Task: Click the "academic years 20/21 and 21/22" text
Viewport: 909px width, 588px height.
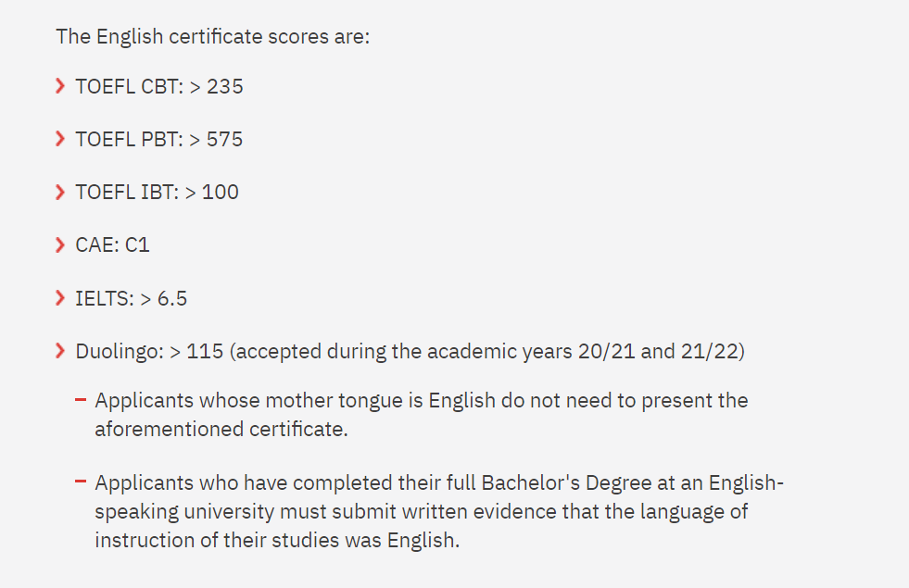Action: coord(583,351)
